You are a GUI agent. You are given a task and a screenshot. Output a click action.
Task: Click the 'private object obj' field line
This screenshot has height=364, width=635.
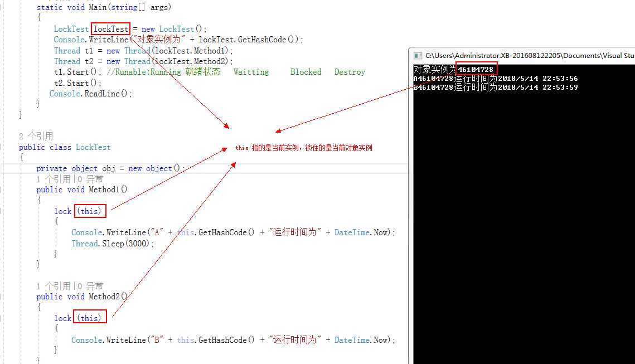[x=110, y=168]
